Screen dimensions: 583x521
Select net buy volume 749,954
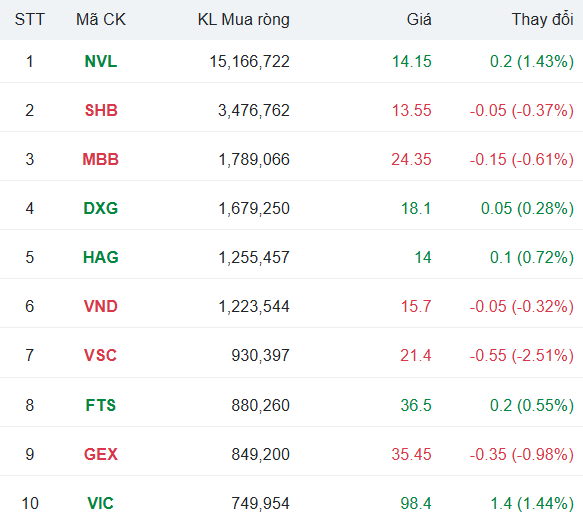point(261,504)
